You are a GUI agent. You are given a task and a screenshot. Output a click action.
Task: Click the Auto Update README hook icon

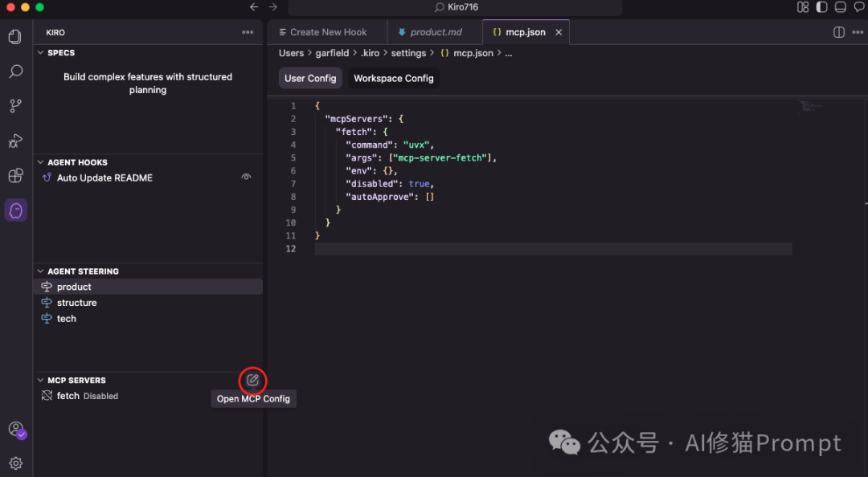click(x=47, y=177)
